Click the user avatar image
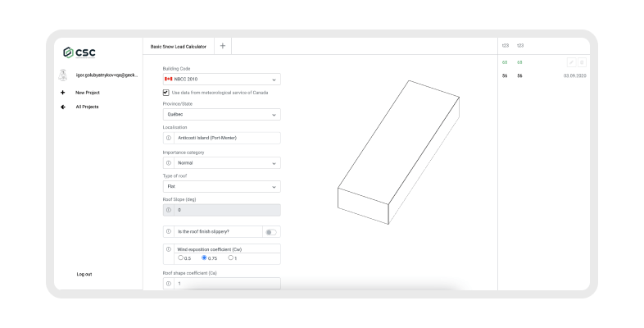This screenshot has height=328, width=644. coord(62,75)
